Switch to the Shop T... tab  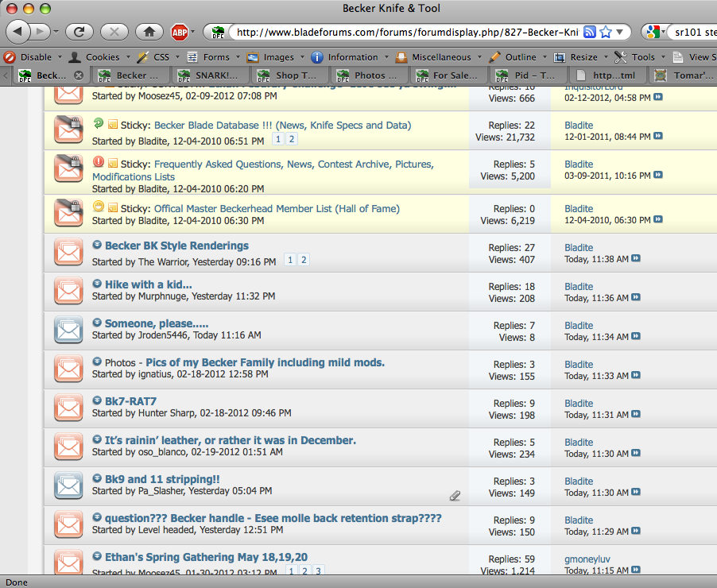tap(290, 75)
